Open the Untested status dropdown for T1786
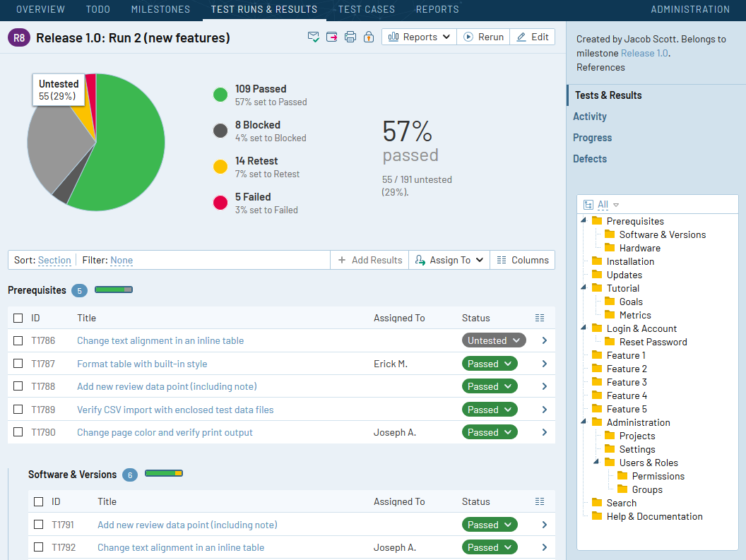This screenshot has width=746, height=560. click(494, 340)
